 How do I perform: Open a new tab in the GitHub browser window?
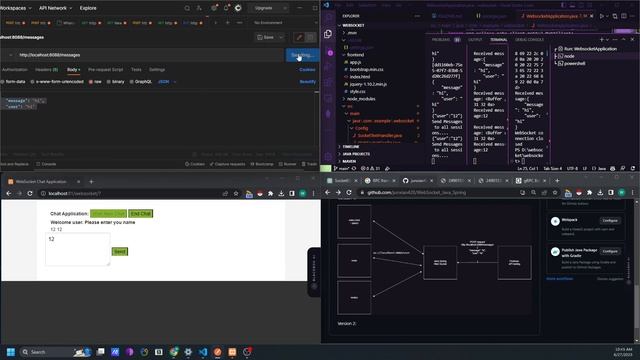coord(557,180)
